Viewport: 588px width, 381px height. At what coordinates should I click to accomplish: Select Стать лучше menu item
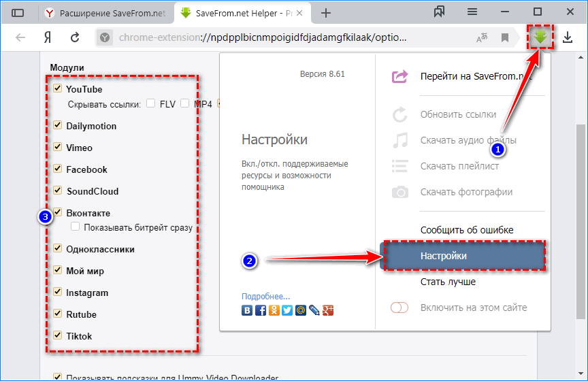(448, 282)
